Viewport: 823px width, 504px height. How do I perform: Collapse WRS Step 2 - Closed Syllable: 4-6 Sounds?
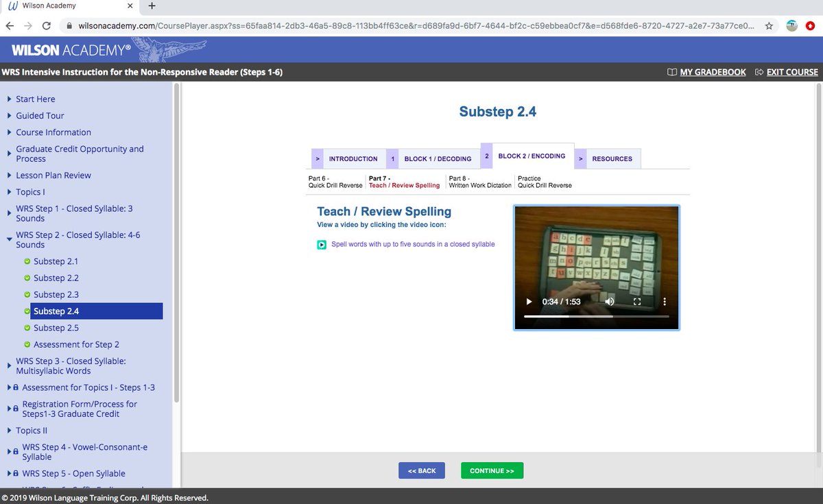tap(10, 239)
